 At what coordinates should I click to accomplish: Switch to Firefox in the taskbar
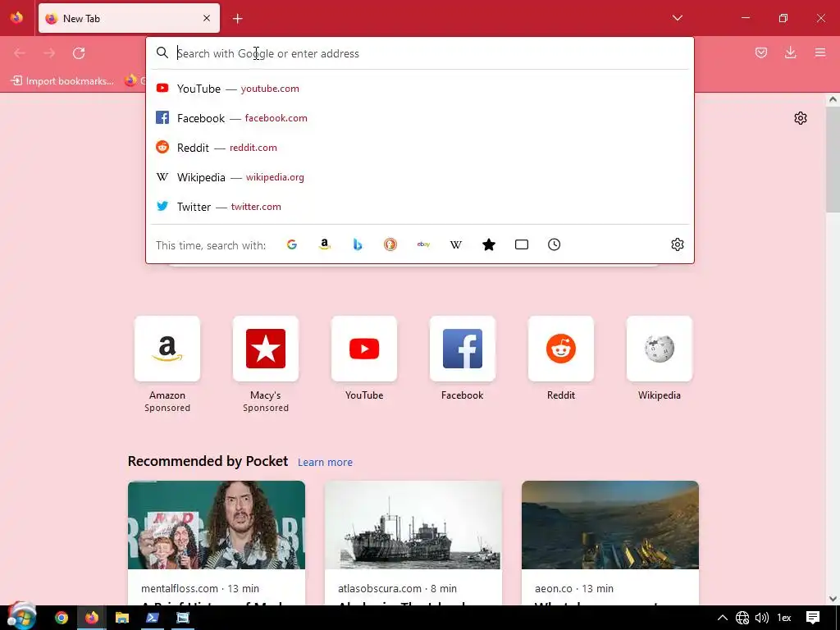coord(92,618)
